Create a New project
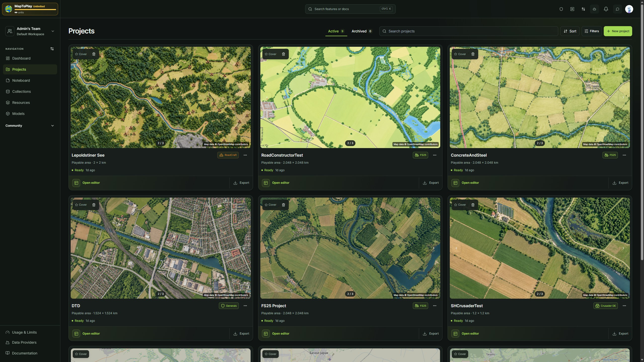The height and width of the screenshot is (362, 644). [x=618, y=31]
